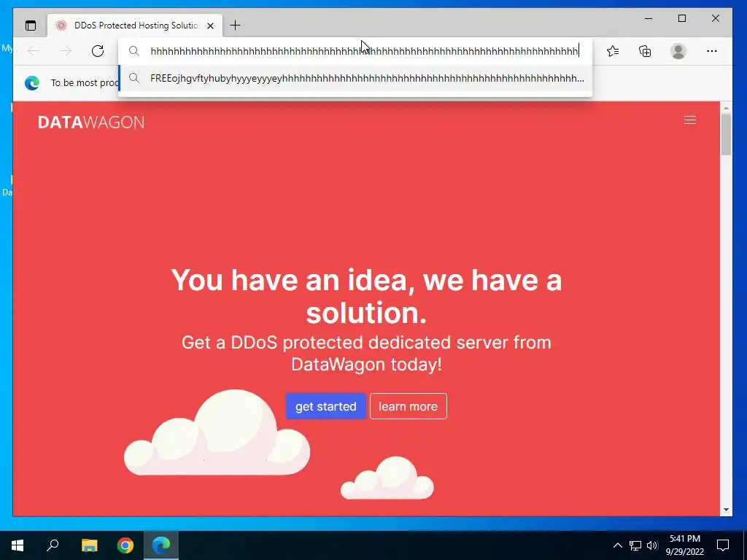
Task: Open Edge Settings and more menu
Action: (x=712, y=51)
